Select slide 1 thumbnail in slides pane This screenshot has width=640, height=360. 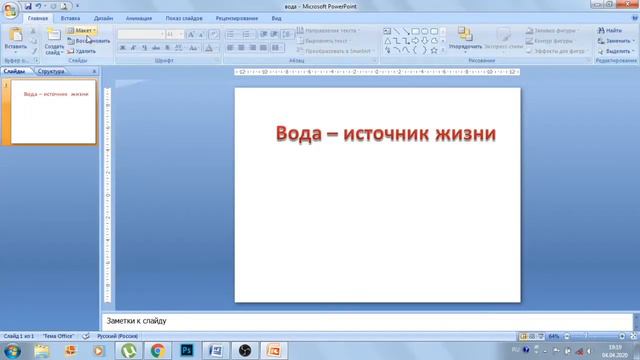(53, 112)
